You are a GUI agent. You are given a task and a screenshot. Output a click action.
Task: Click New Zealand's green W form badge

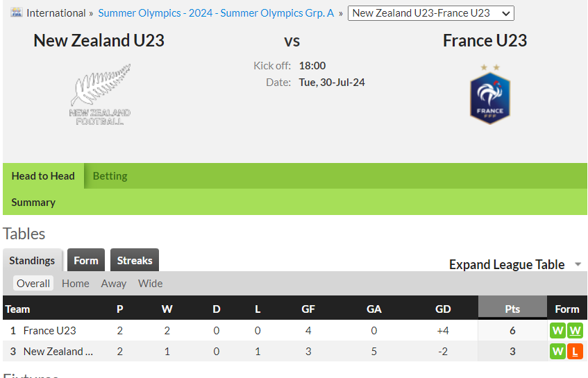(557, 352)
